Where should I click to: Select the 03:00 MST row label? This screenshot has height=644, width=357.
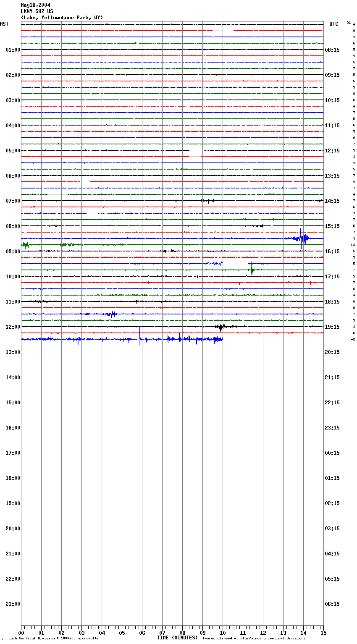(13, 100)
